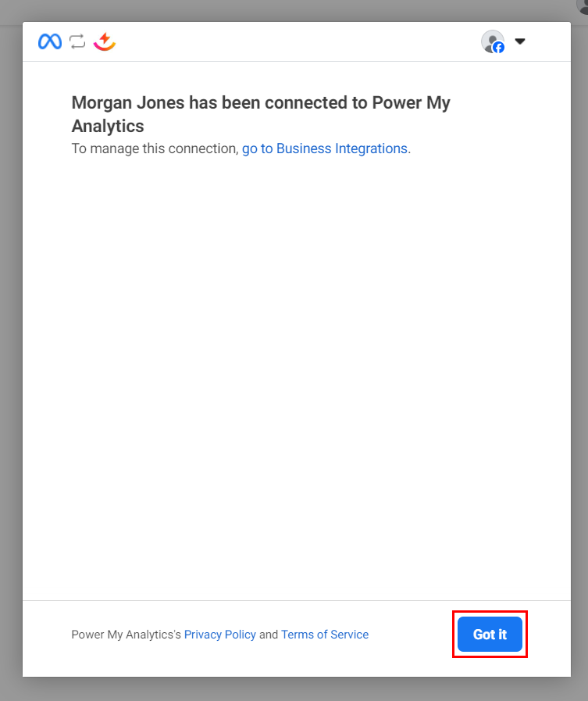This screenshot has height=701, width=588.
Task: Click 'connected to Power My' in the heading
Action: [x=372, y=103]
